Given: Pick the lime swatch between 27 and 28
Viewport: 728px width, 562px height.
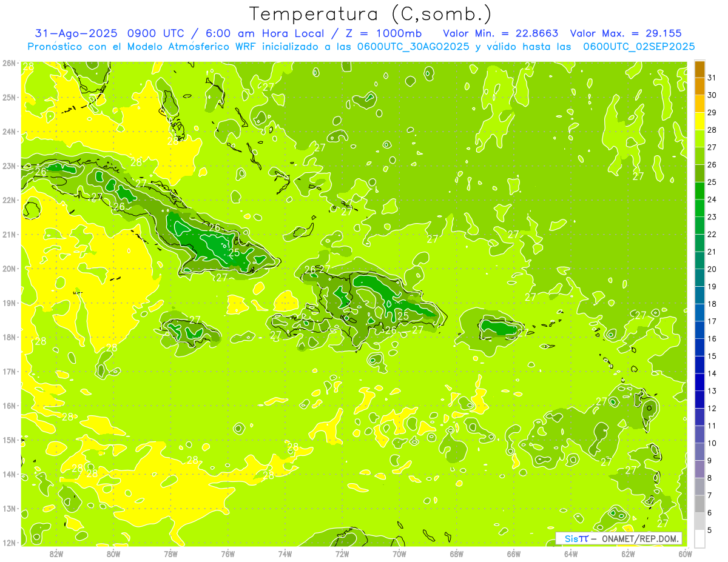Looking at the screenshot, I should (699, 138).
